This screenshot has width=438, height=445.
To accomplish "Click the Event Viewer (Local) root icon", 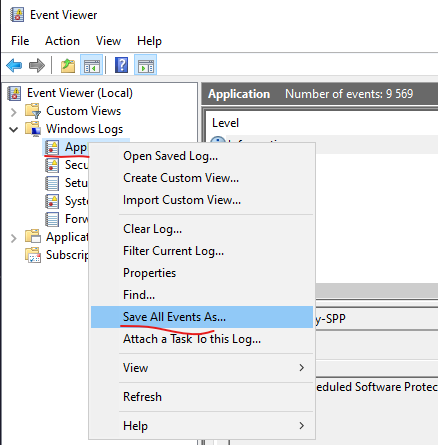I will coord(14,93).
